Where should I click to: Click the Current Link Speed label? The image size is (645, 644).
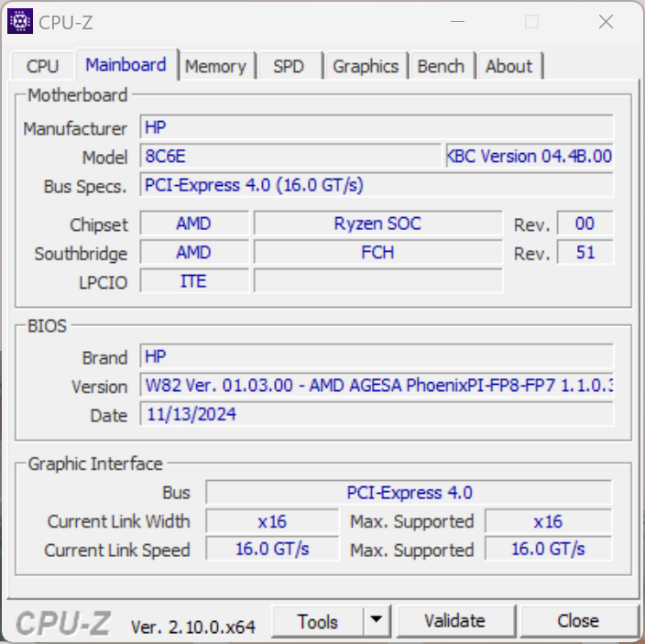(x=117, y=551)
